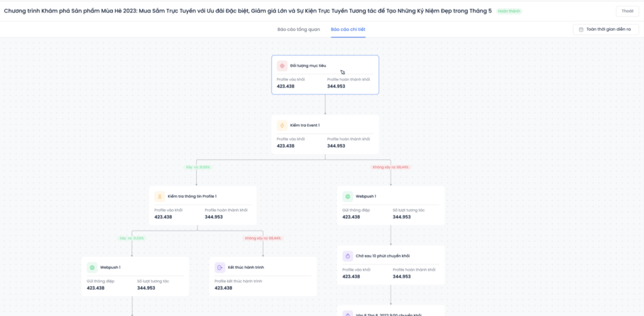Click the Xảy ra label under Profile 1 check

tap(132, 239)
